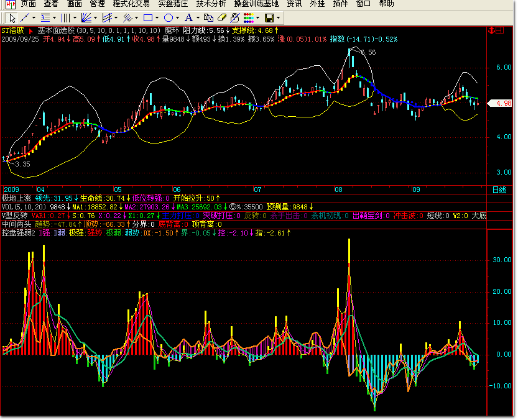Click the 预测量:9848 value
518x420 pixels.
click(287, 207)
